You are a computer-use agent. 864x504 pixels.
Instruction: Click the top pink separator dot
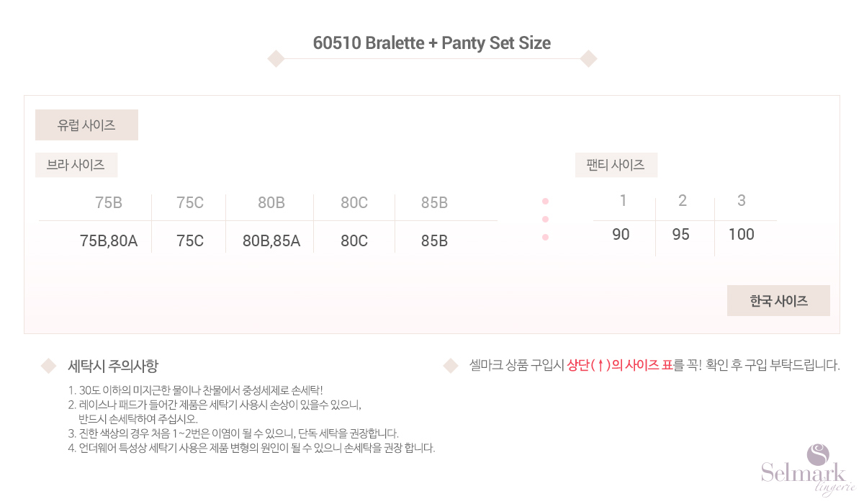545,201
